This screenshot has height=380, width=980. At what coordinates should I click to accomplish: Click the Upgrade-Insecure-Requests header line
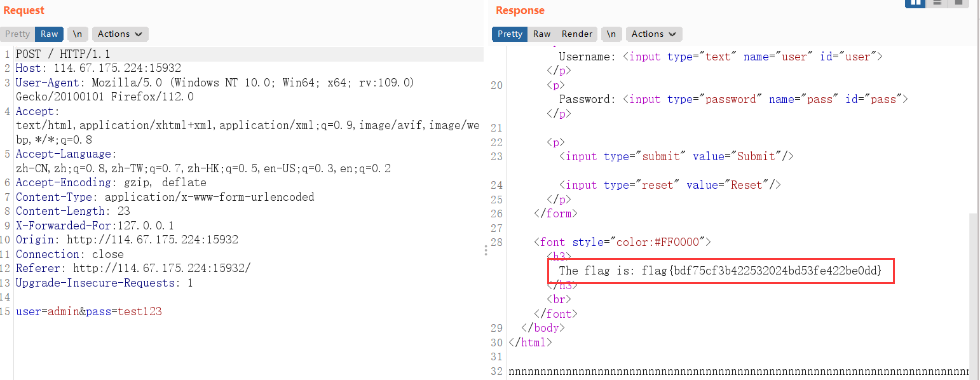pyautogui.click(x=104, y=283)
